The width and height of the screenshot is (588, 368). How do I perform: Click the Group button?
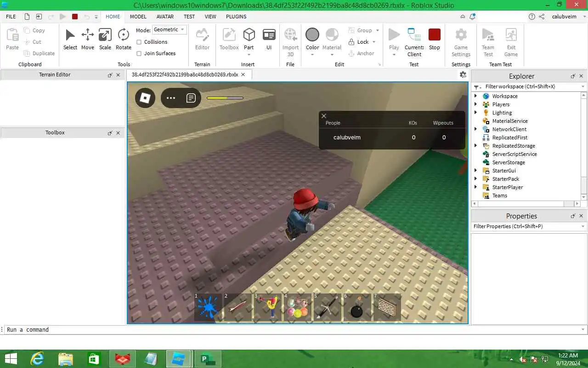361,30
